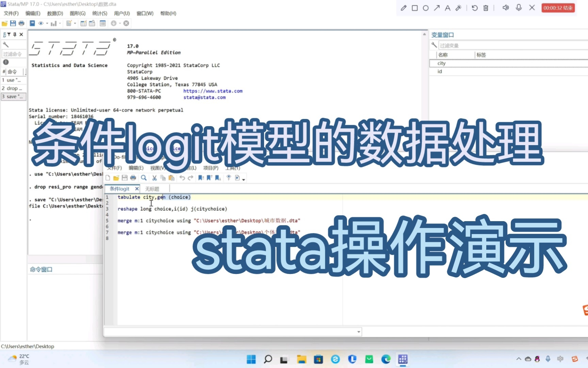588x368 pixels.
Task: Open the log notebook icon
Action: (32, 23)
